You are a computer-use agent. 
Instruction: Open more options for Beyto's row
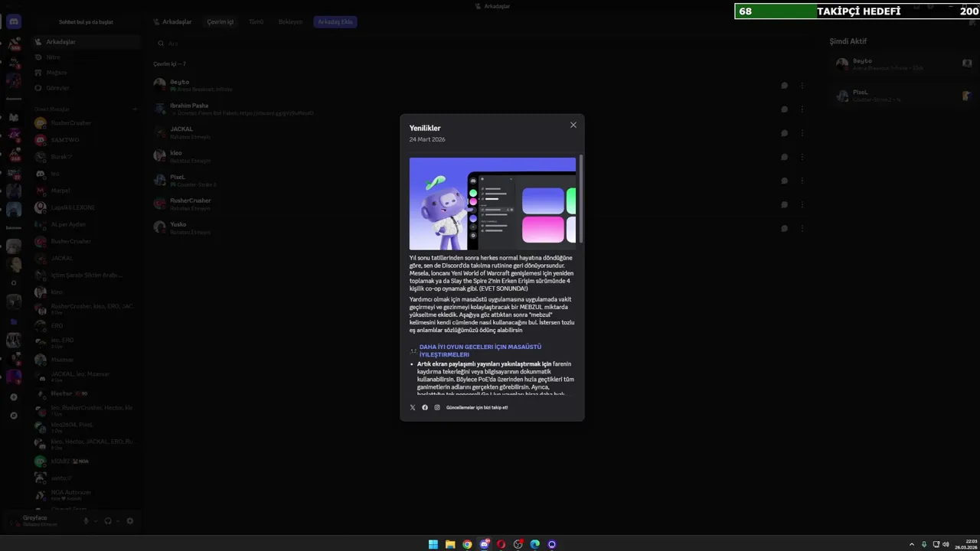click(802, 86)
